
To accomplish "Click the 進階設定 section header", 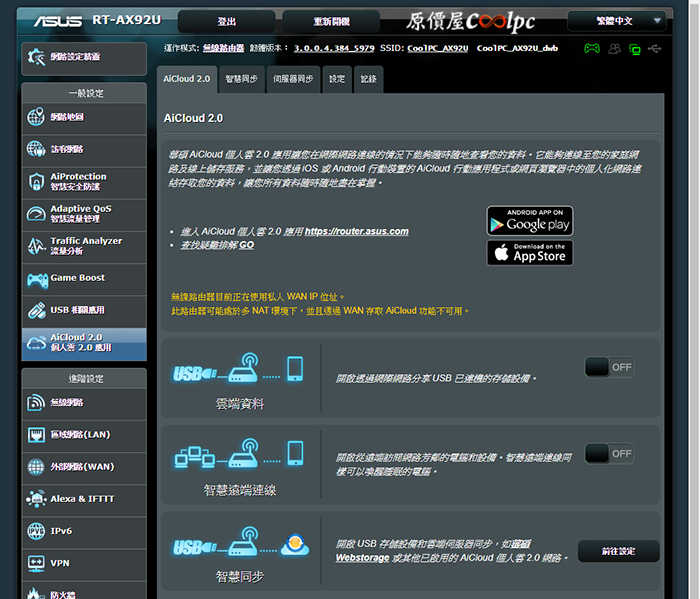I will [86, 379].
